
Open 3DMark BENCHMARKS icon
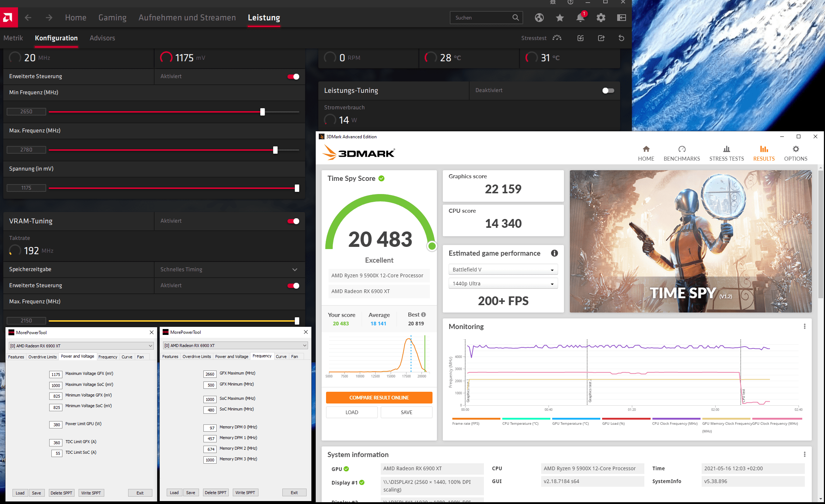coord(682,149)
